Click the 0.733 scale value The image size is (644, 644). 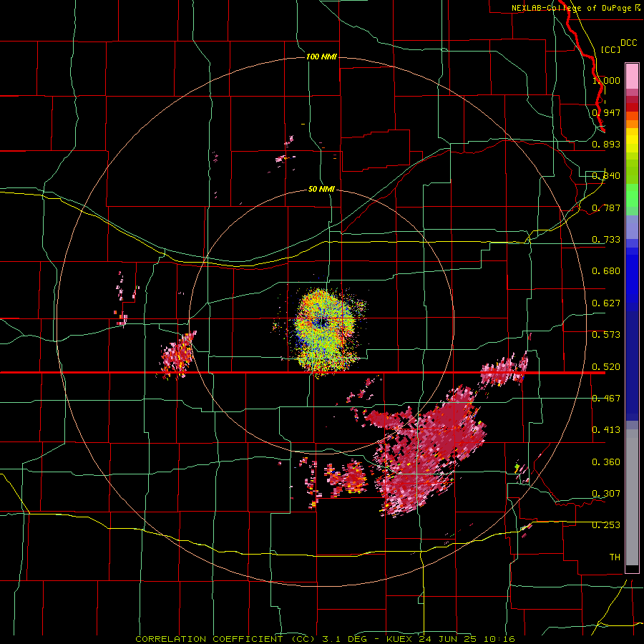pos(606,240)
